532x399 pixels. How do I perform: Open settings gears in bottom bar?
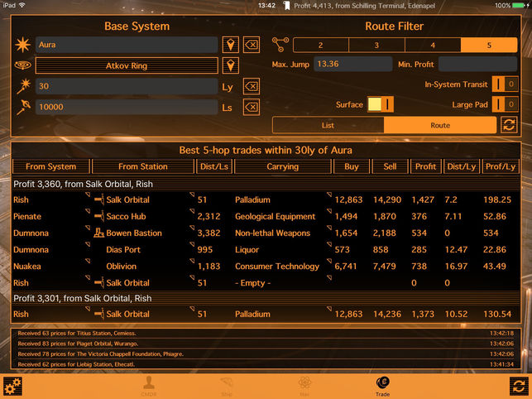pyautogui.click(x=13, y=387)
